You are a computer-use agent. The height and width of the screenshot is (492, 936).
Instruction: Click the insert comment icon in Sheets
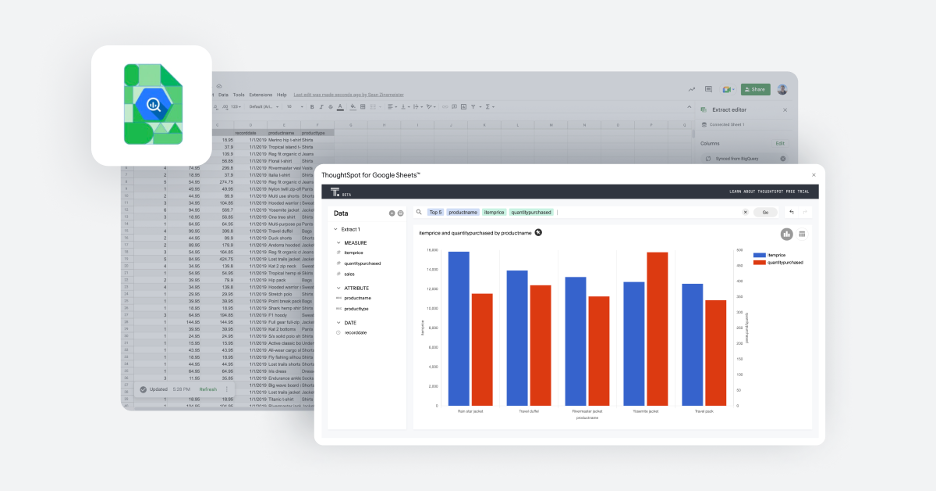454,107
